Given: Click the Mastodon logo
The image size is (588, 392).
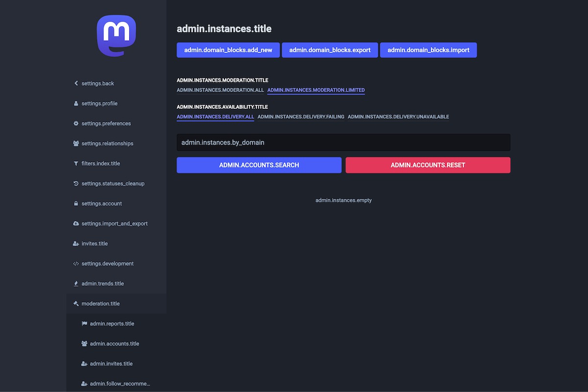Looking at the screenshot, I should pos(116,35).
